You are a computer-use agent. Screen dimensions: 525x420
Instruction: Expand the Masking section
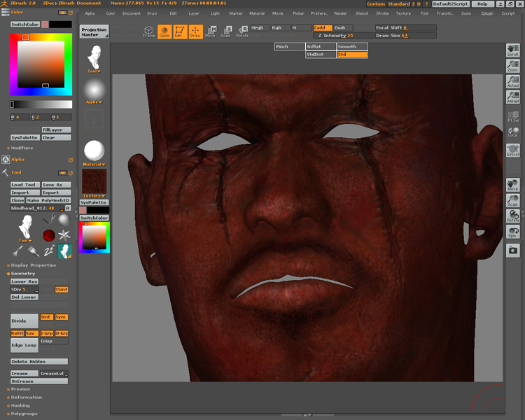tap(20, 405)
